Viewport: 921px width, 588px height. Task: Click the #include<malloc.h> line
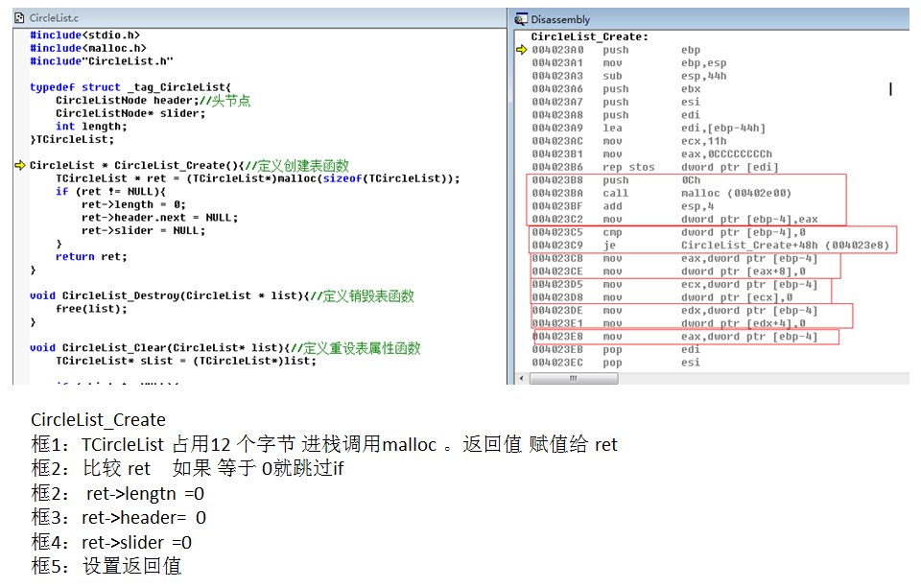88,48
